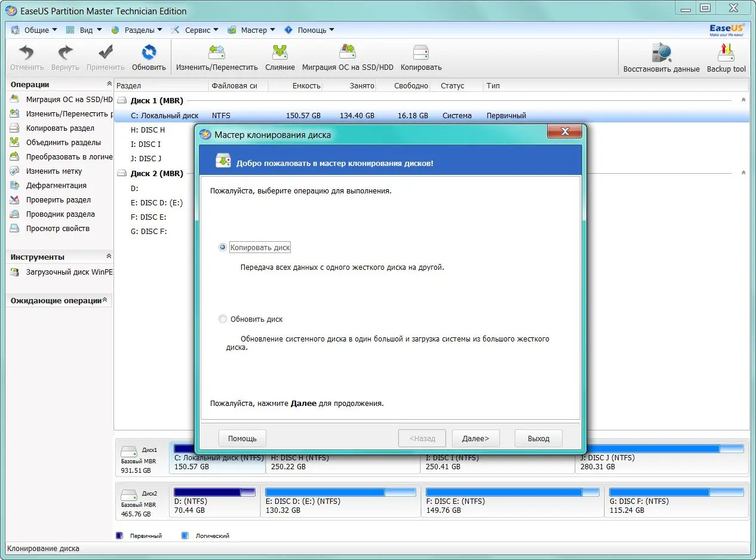Sort by the Свободно column header
Image resolution: width=756 pixels, height=560 pixels.
click(403, 85)
